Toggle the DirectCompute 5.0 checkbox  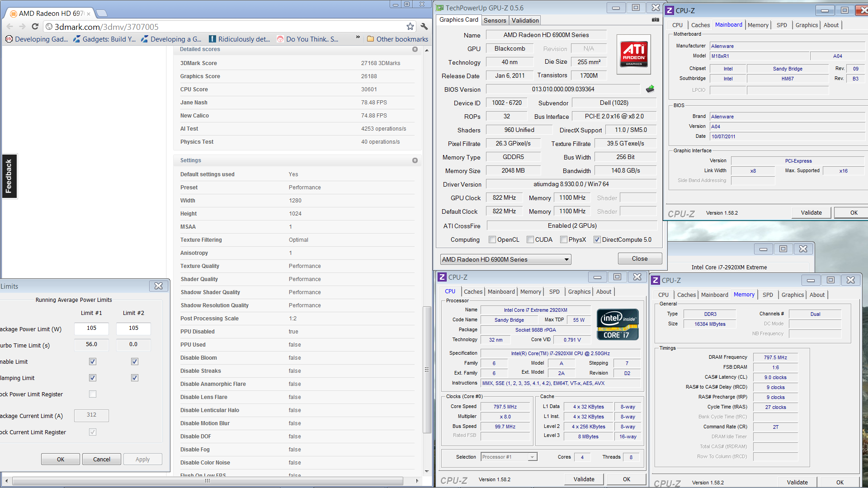(597, 239)
